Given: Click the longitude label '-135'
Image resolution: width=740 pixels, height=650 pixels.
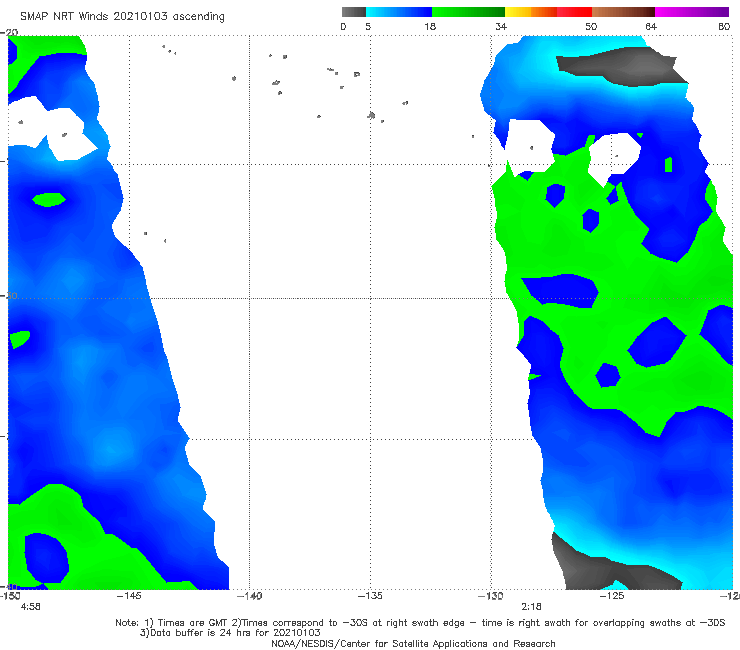Looking at the screenshot, I should point(370,596).
